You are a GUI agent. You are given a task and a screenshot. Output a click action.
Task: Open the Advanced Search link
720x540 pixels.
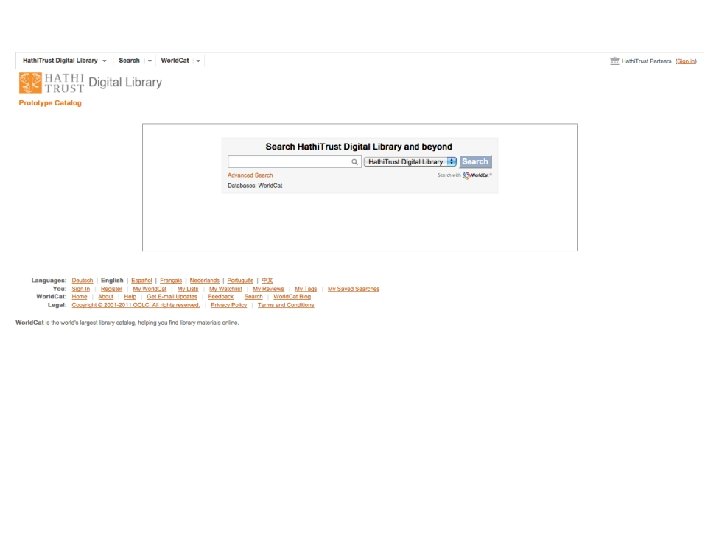[250, 175]
